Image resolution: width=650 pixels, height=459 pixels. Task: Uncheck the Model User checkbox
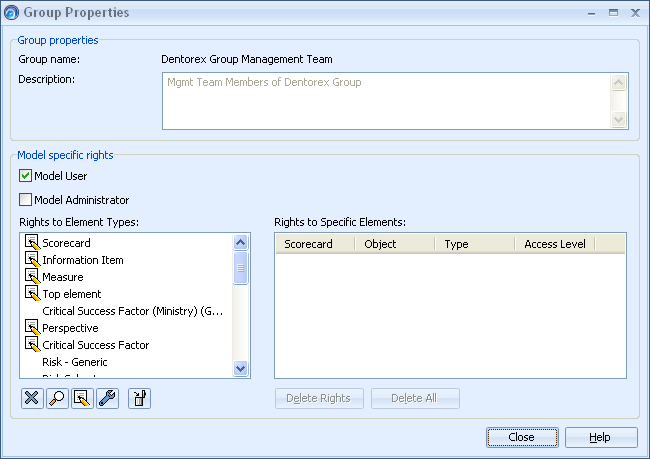click(x=26, y=176)
